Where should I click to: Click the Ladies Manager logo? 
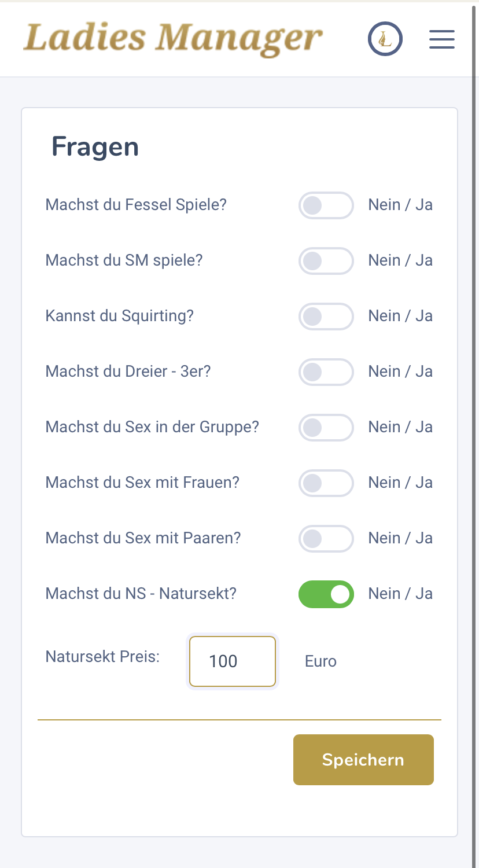tap(172, 39)
